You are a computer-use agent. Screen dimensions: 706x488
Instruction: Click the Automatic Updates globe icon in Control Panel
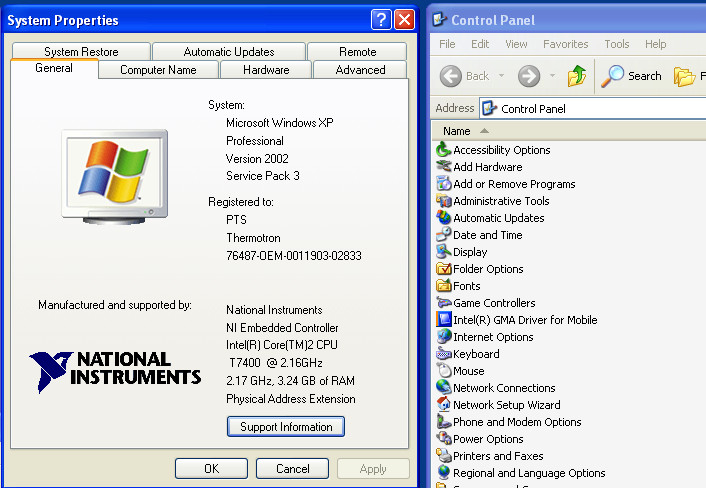(x=444, y=217)
